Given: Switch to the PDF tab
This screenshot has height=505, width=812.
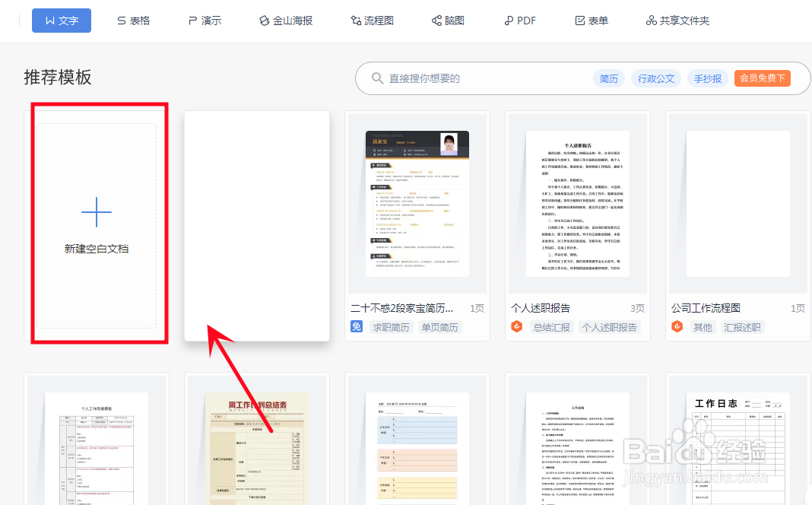Looking at the screenshot, I should [x=520, y=21].
